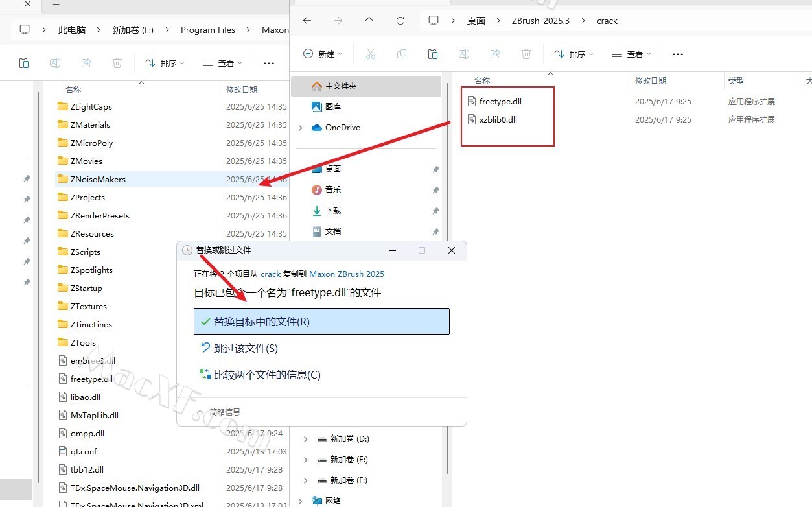Click the Maxon ZBrush 2025 destination link
Image resolution: width=812 pixels, height=507 pixels.
click(x=347, y=274)
